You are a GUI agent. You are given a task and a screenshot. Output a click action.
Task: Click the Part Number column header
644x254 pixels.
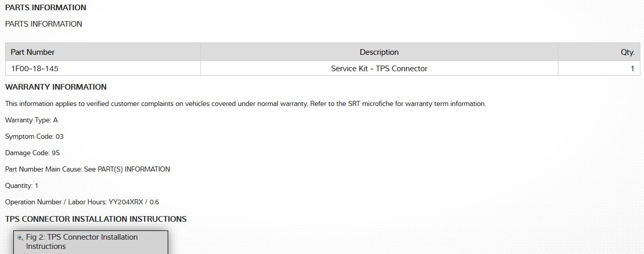(33, 52)
